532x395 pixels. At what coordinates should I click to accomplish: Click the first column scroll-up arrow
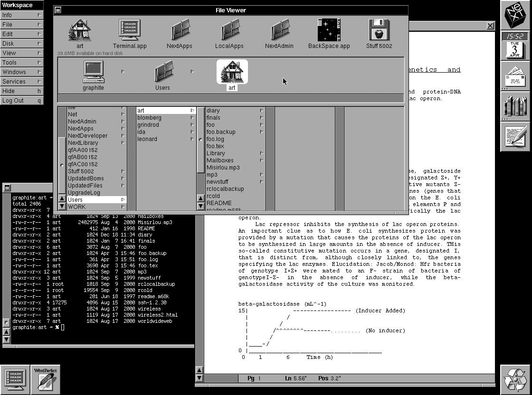tap(62, 198)
